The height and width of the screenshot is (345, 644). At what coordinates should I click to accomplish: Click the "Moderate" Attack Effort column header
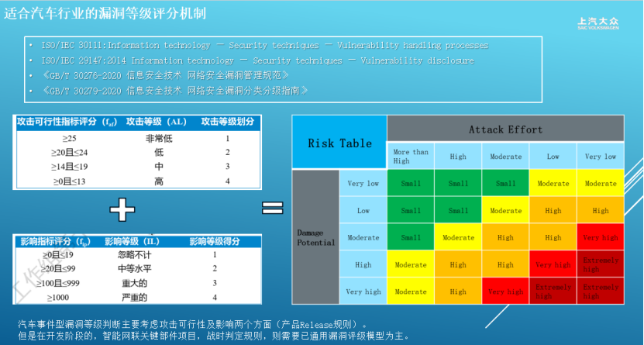[505, 156]
